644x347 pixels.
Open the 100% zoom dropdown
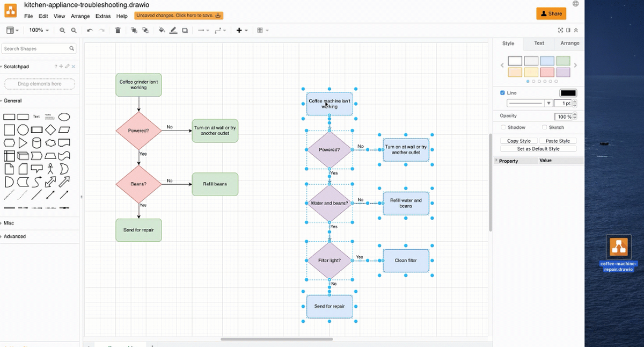click(x=39, y=31)
